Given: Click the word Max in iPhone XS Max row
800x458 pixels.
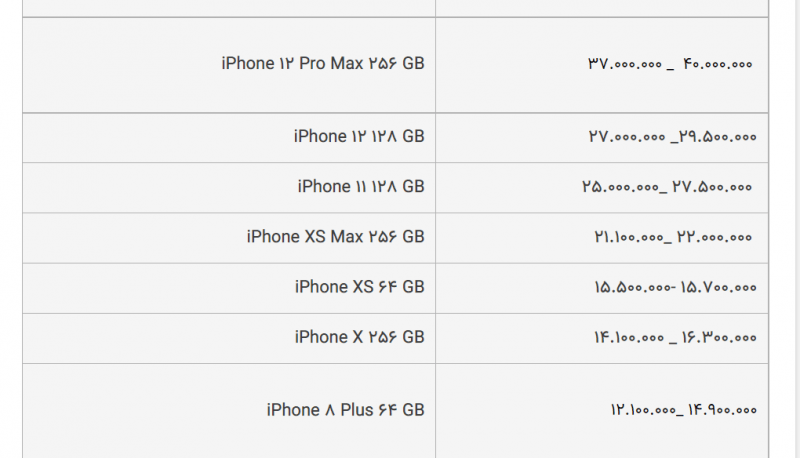Looking at the screenshot, I should click(x=347, y=237).
